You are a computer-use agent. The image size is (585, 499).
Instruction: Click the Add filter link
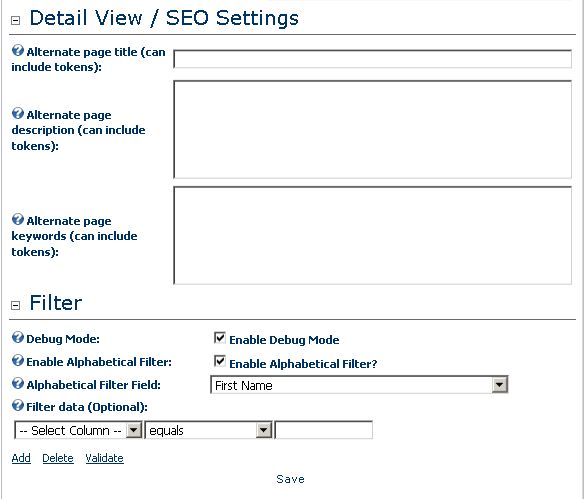pos(21,458)
